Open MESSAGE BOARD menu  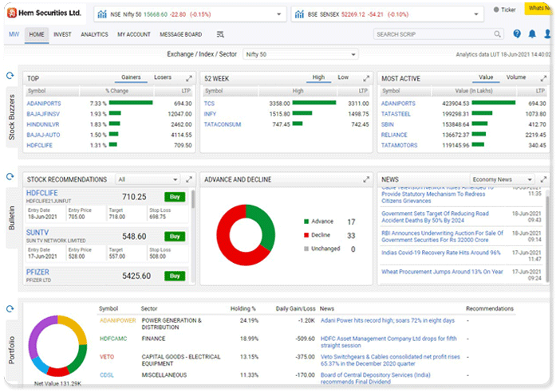[181, 34]
